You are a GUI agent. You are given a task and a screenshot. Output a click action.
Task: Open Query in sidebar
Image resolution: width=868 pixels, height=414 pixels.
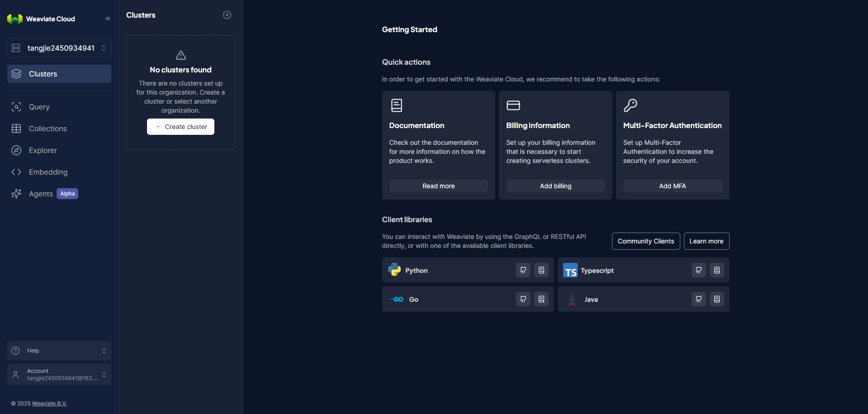[x=59, y=107]
